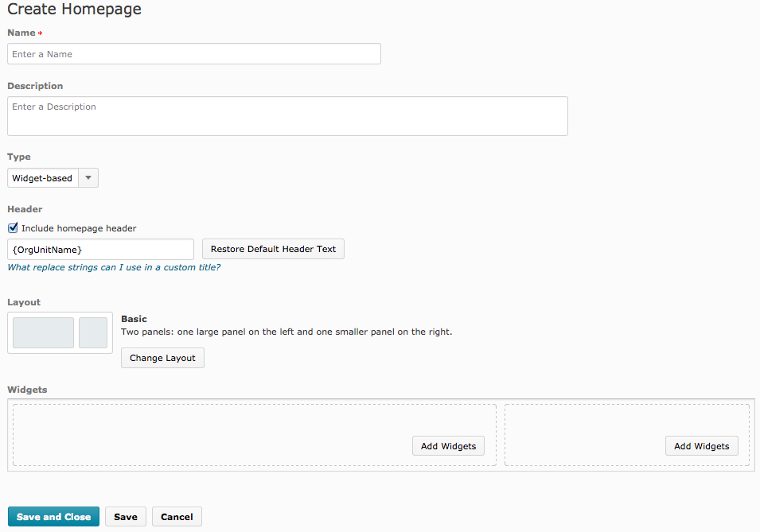Cancel homepage creation
760x532 pixels.
coord(177,517)
